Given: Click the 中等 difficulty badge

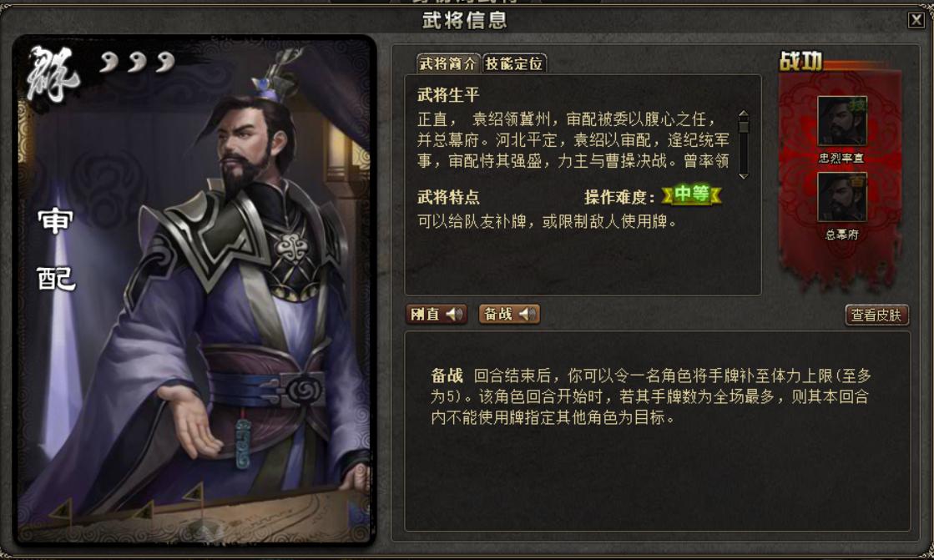Looking at the screenshot, I should 692,194.
